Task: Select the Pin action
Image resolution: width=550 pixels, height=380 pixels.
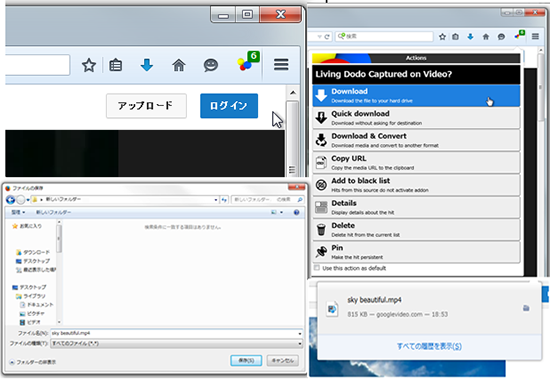Action: point(416,252)
